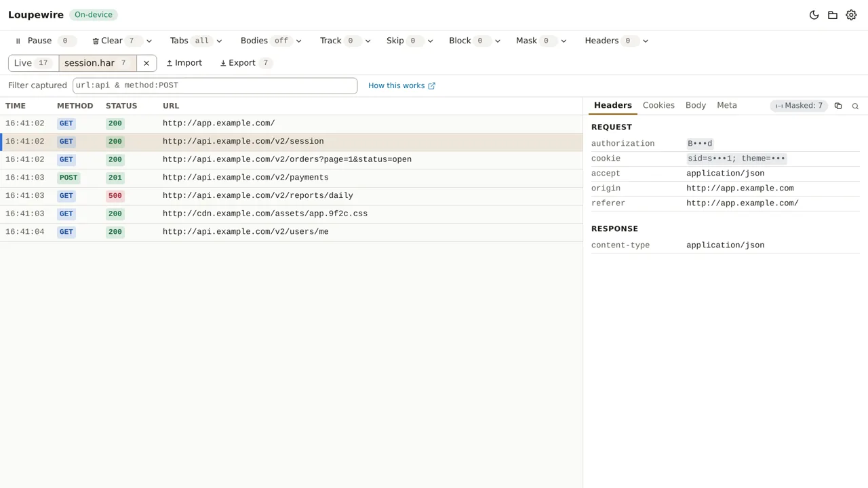The image size is (868, 488).
Task: Show the Headers tab in the details panel
Action: (613, 106)
